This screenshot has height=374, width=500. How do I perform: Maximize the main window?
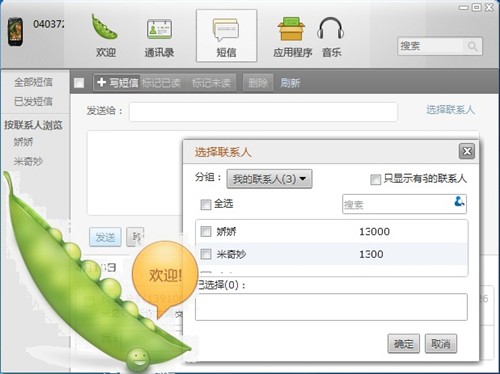click(477, 7)
